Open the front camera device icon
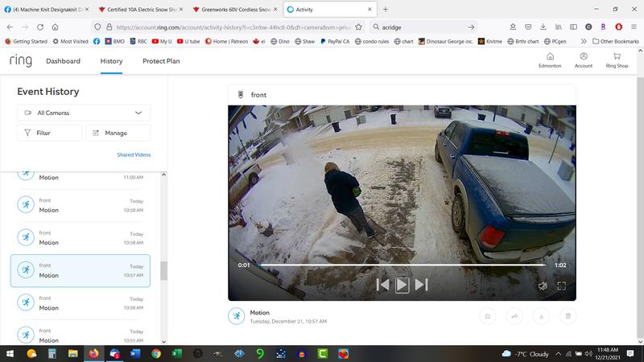 (241, 95)
